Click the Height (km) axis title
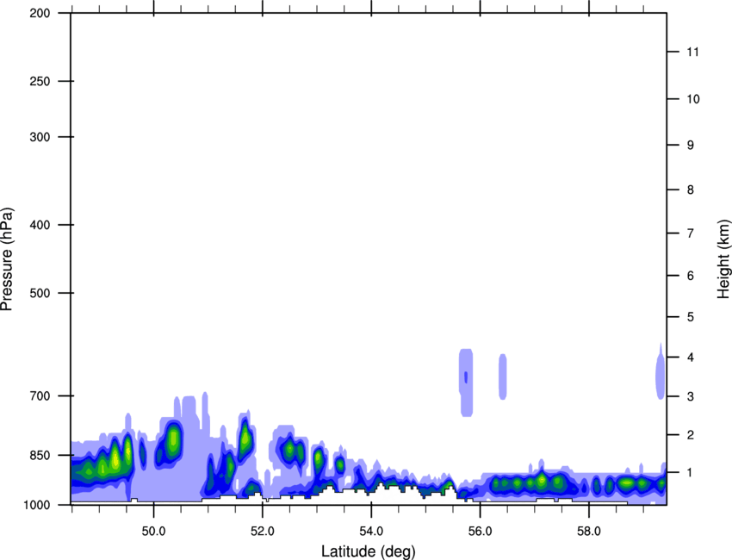Image resolution: width=732 pixels, height=560 pixels. pyautogui.click(x=723, y=259)
